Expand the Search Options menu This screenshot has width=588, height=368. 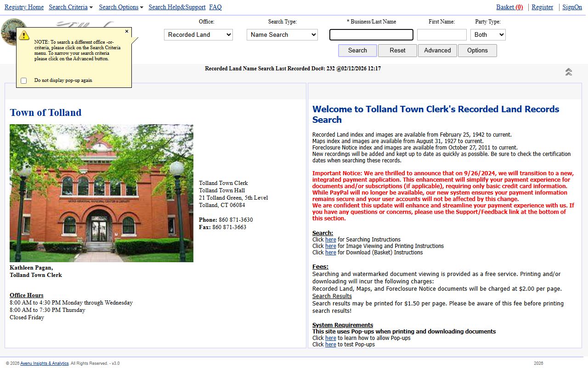point(121,7)
